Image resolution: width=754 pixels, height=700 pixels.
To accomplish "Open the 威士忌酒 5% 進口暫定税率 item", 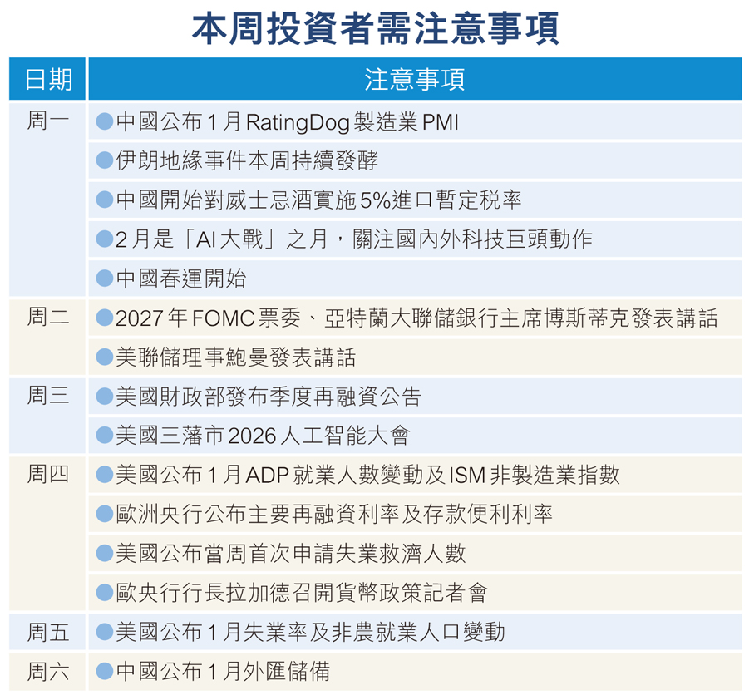I will (x=318, y=200).
